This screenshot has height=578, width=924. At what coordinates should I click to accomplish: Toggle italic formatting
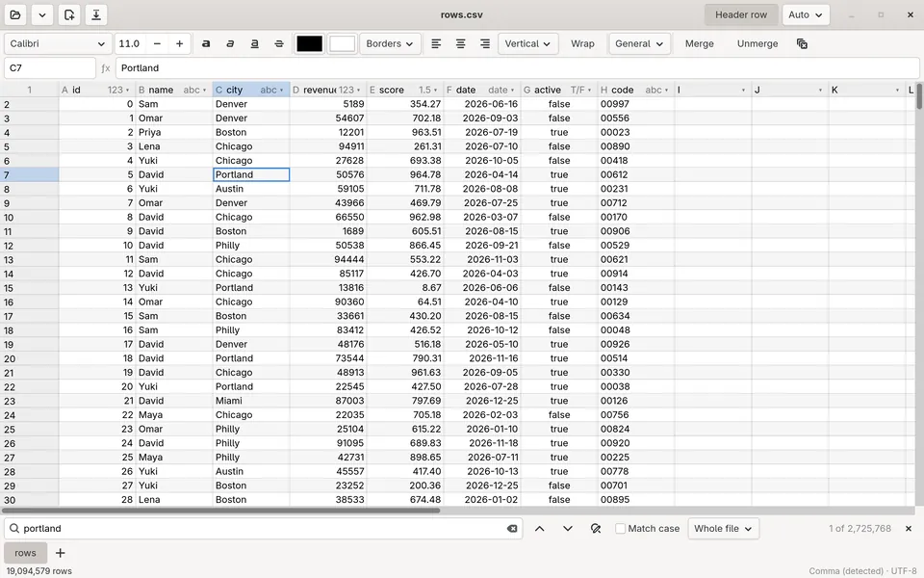[x=230, y=43]
